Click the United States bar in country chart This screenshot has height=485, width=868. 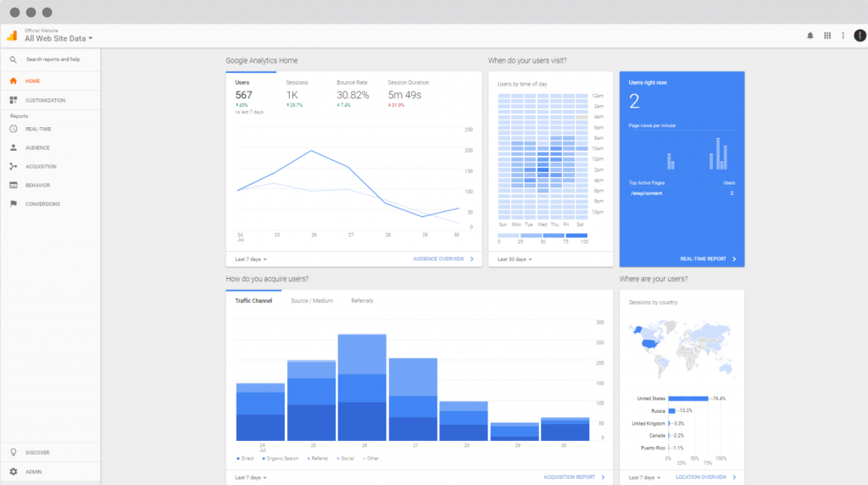point(688,399)
